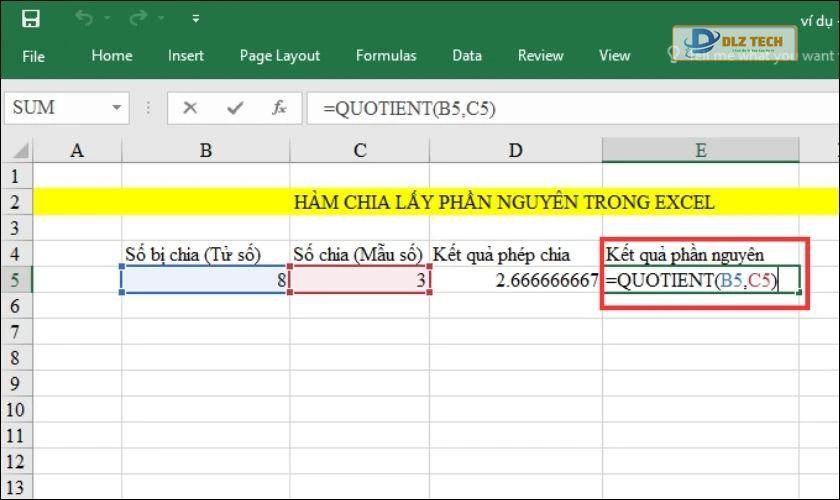Click the Name Box showing SUM

tap(56, 108)
